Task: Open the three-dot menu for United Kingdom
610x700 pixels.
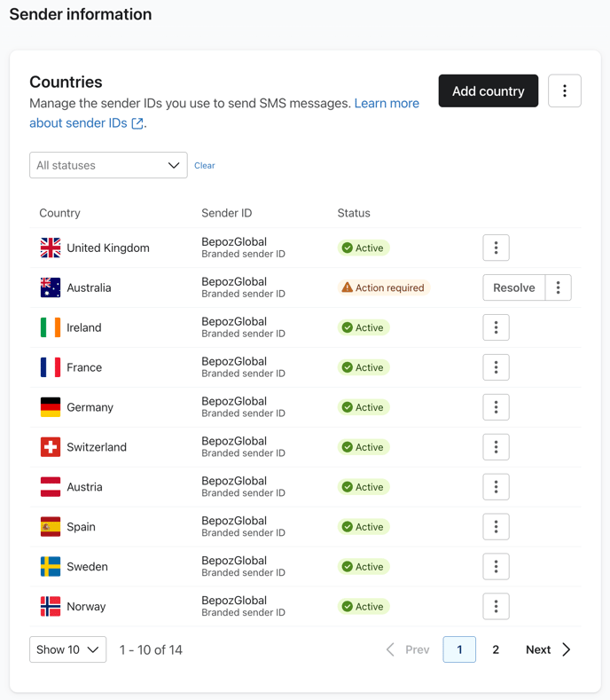Action: 496,248
